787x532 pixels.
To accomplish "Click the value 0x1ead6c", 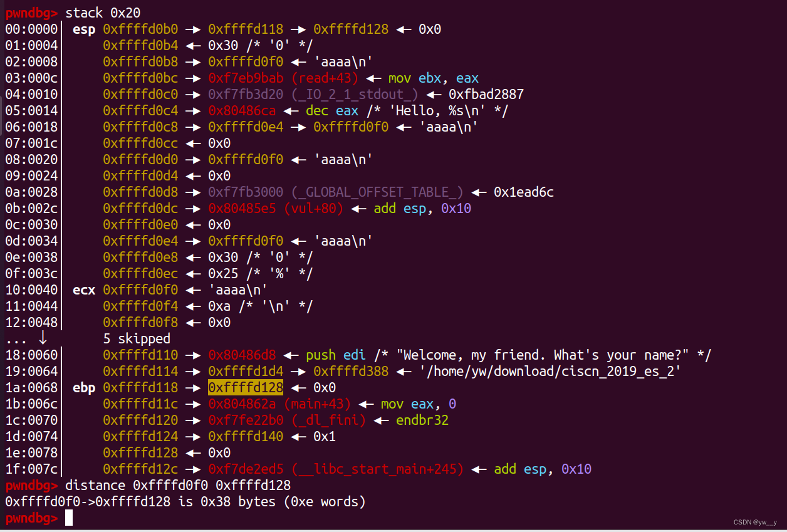I will point(524,192).
